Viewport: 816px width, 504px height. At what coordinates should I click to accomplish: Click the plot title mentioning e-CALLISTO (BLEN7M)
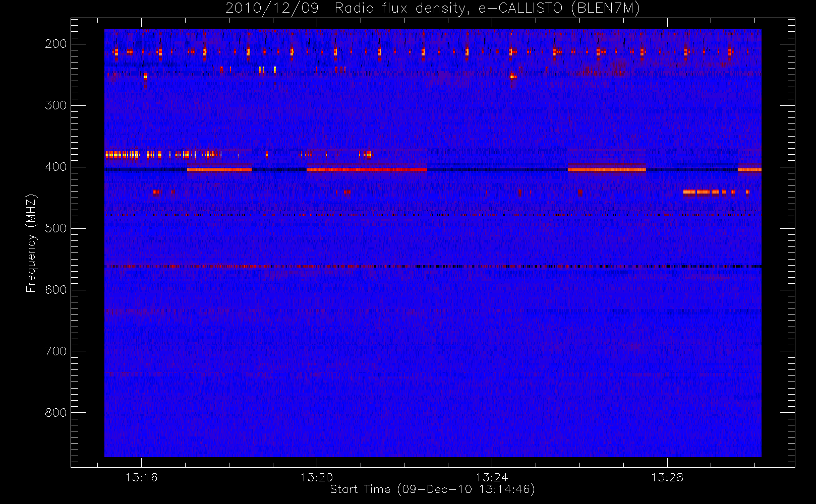pos(432,9)
